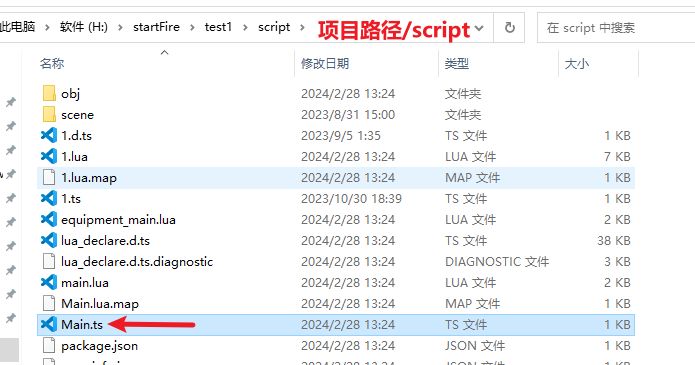
Task: Open the scene folder icon
Action: pos(49,114)
